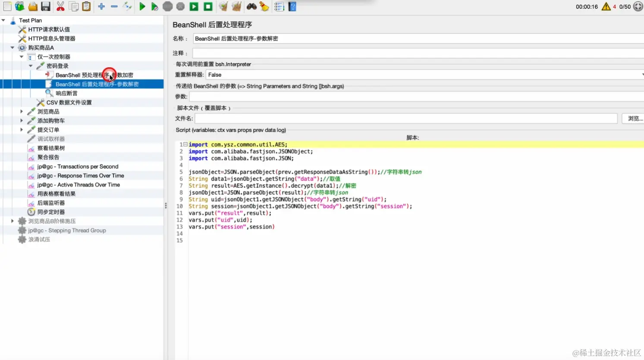Collapse all nodes with minus icon
644x360 pixels.
tap(114, 6)
